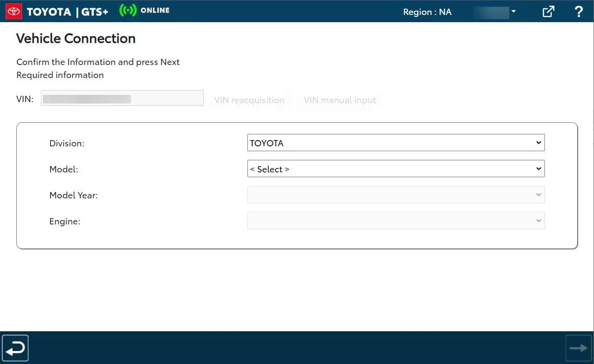Click the VIN reacquisition button
The width and height of the screenshot is (594, 364).
[x=249, y=100]
